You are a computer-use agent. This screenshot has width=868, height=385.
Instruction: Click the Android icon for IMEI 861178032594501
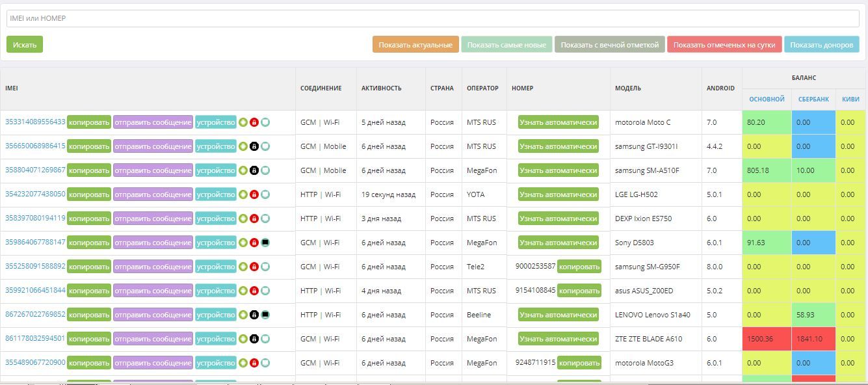(x=243, y=339)
